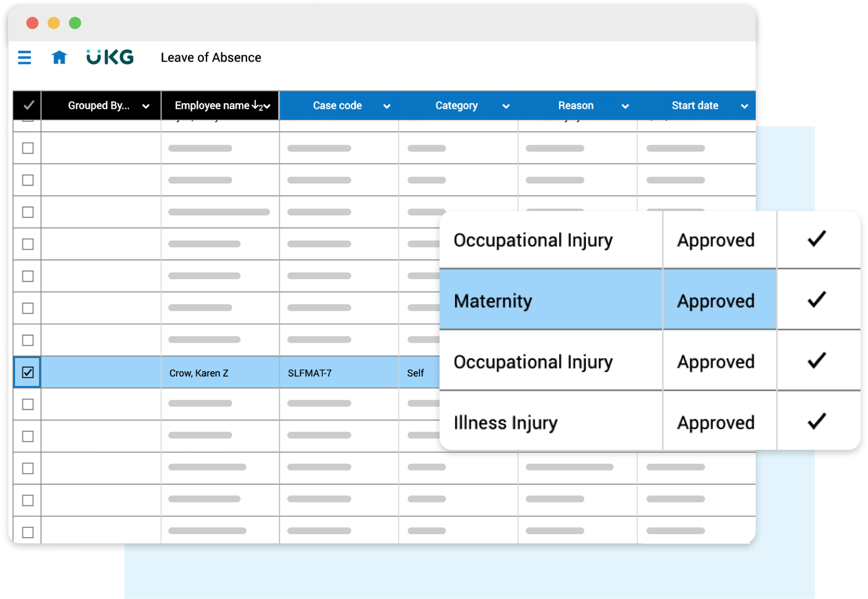Viewport: 868px width, 599px height.
Task: Check the first empty row checkbox
Action: 28,148
